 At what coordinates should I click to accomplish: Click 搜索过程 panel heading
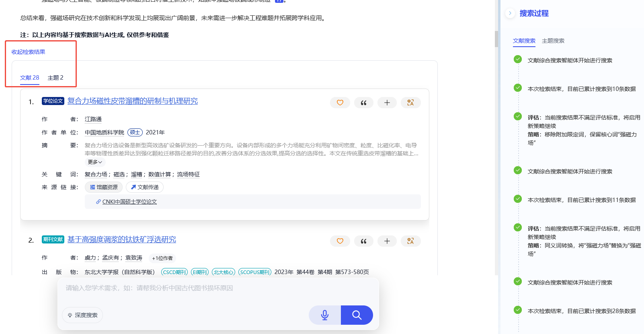click(534, 13)
